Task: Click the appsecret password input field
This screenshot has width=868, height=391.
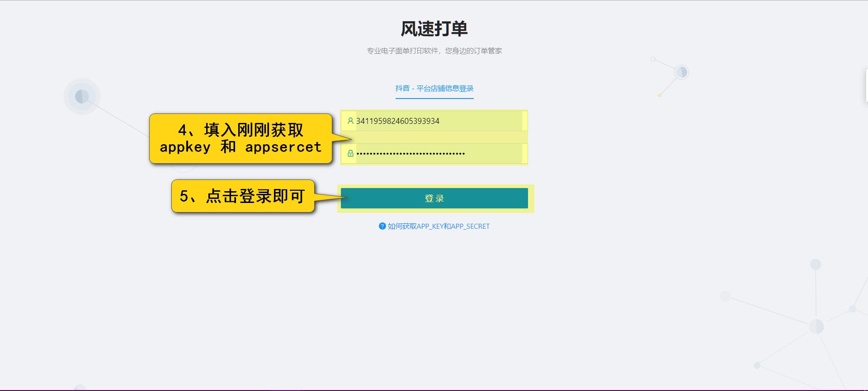Action: (x=434, y=153)
